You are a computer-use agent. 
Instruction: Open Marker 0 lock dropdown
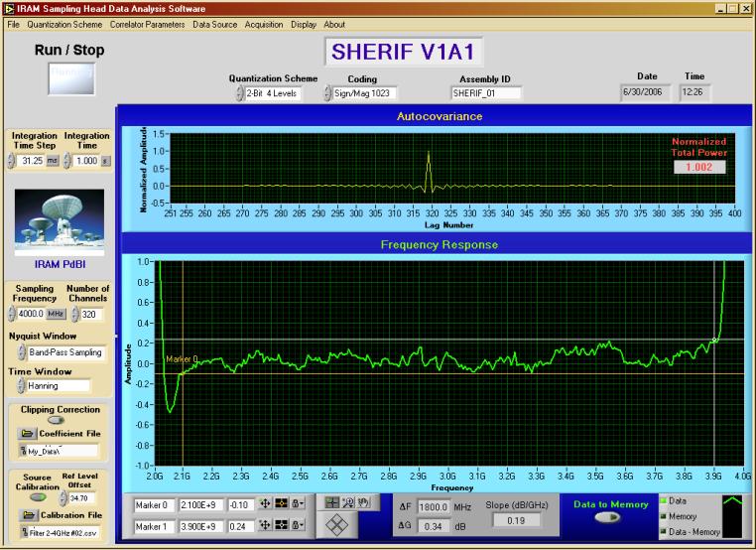(x=299, y=504)
